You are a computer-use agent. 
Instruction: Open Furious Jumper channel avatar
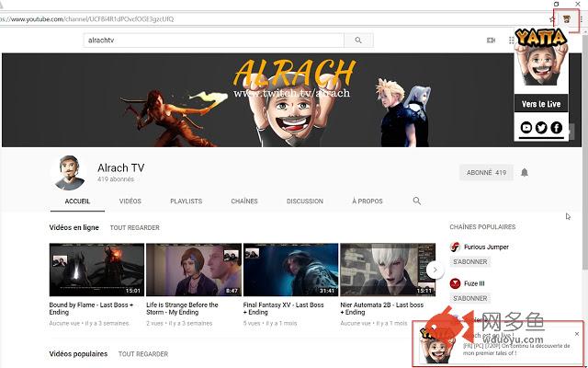tap(455, 247)
